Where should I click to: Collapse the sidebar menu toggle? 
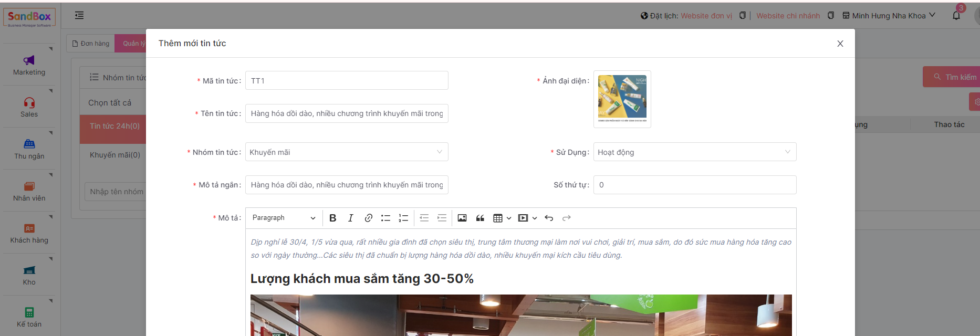pyautogui.click(x=79, y=15)
